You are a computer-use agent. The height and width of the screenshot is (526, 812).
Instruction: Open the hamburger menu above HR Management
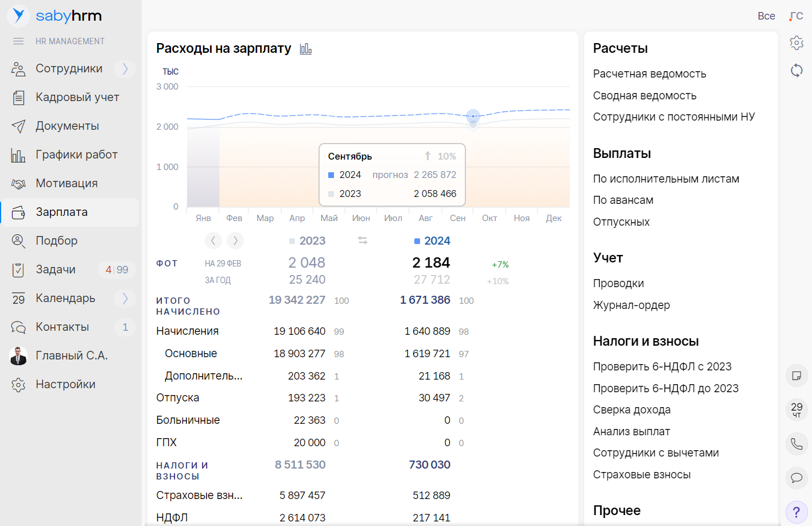pyautogui.click(x=18, y=40)
